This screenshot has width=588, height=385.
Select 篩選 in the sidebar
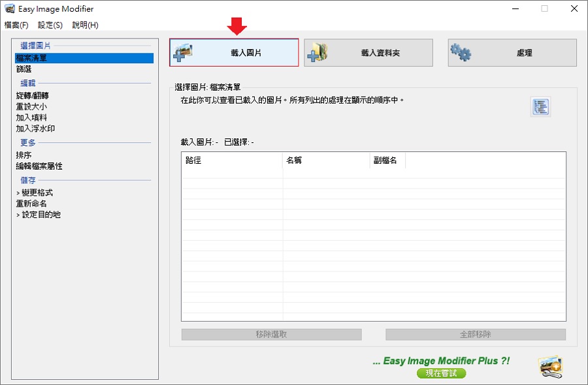[24, 69]
